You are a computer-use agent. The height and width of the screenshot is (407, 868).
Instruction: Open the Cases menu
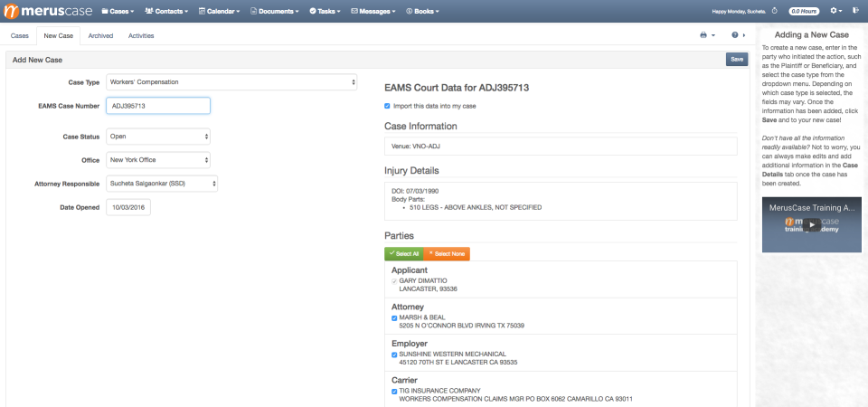tap(118, 11)
